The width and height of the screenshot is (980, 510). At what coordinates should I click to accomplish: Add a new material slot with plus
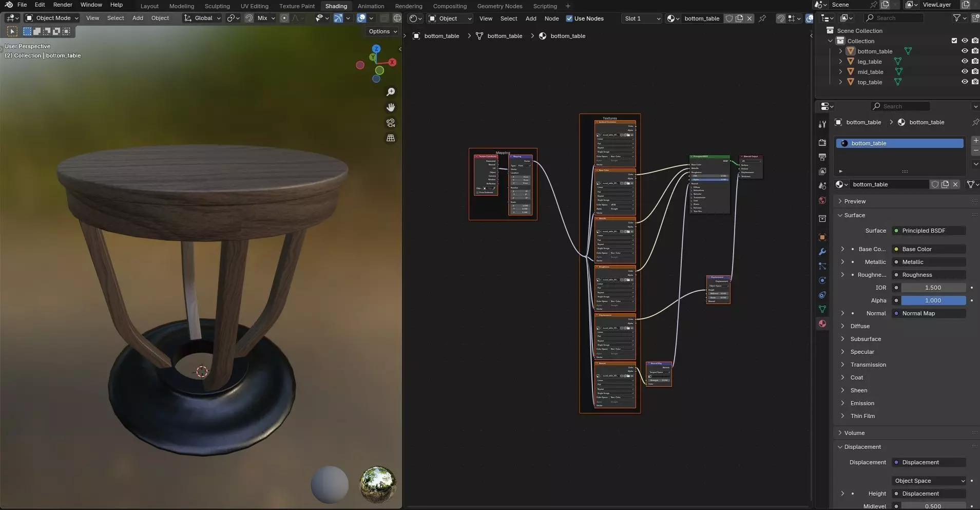(x=975, y=140)
